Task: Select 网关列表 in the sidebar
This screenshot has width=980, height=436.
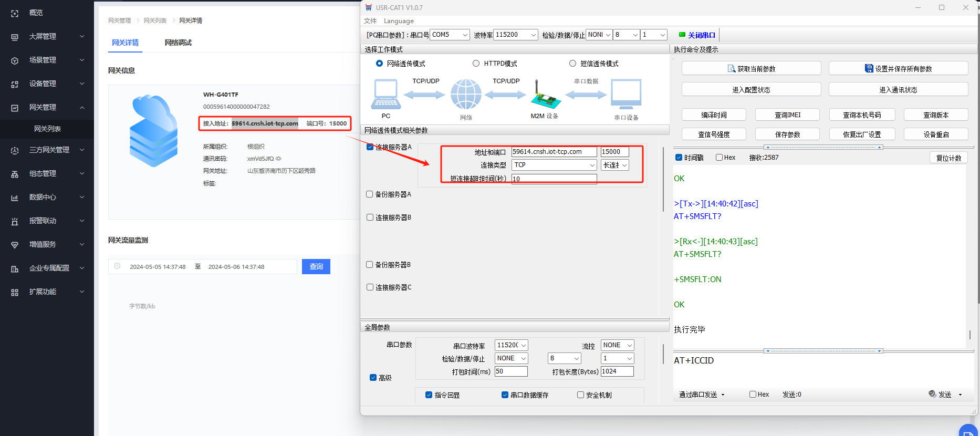Action: click(47, 129)
